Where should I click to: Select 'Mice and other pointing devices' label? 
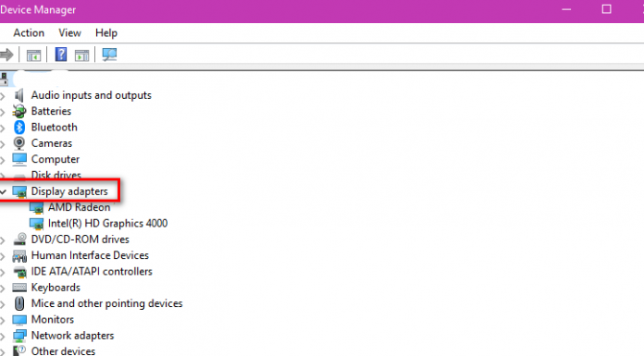[x=106, y=303]
